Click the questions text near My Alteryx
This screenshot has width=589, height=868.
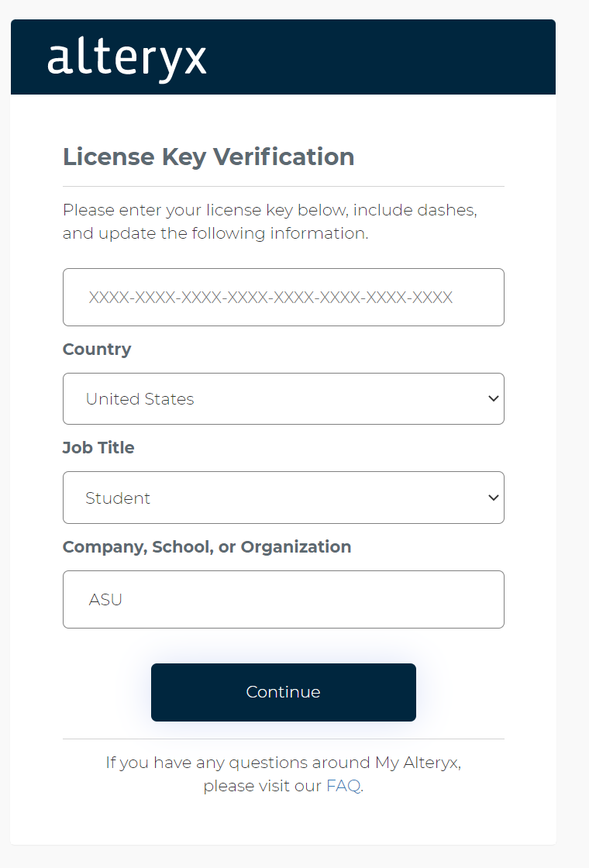pyautogui.click(x=283, y=762)
